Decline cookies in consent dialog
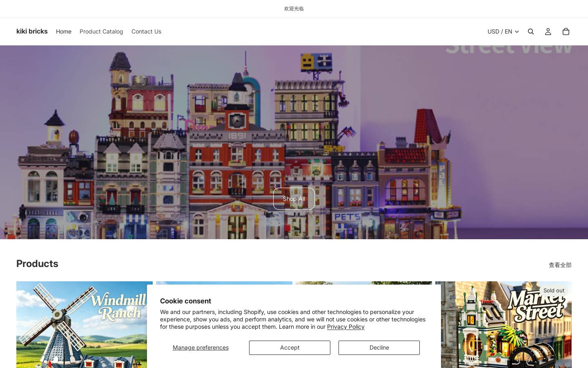This screenshot has height=368, width=588. point(379,348)
